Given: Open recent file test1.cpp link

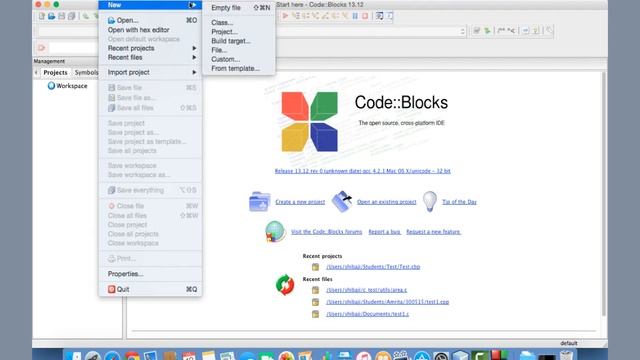Looking at the screenshot, I should [x=387, y=302].
